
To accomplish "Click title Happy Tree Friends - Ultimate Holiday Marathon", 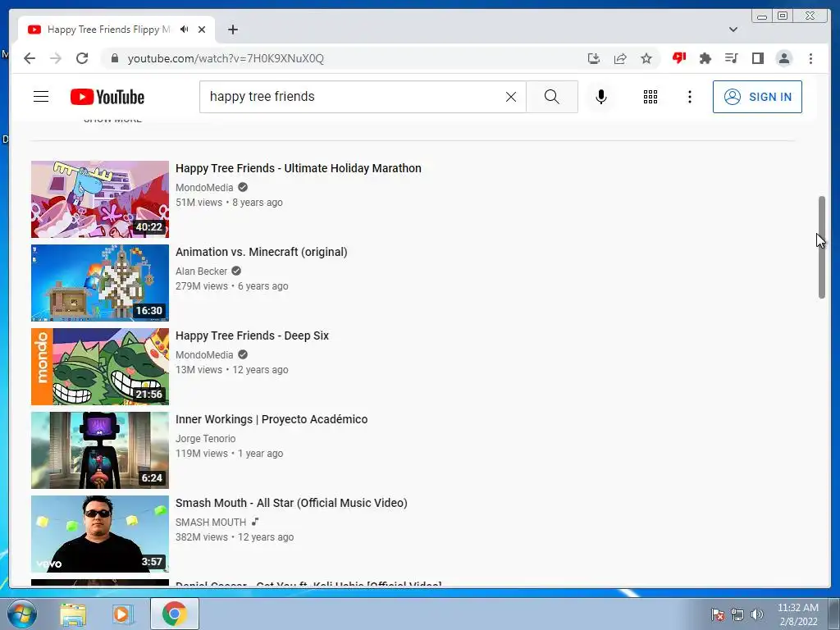I will click(299, 168).
